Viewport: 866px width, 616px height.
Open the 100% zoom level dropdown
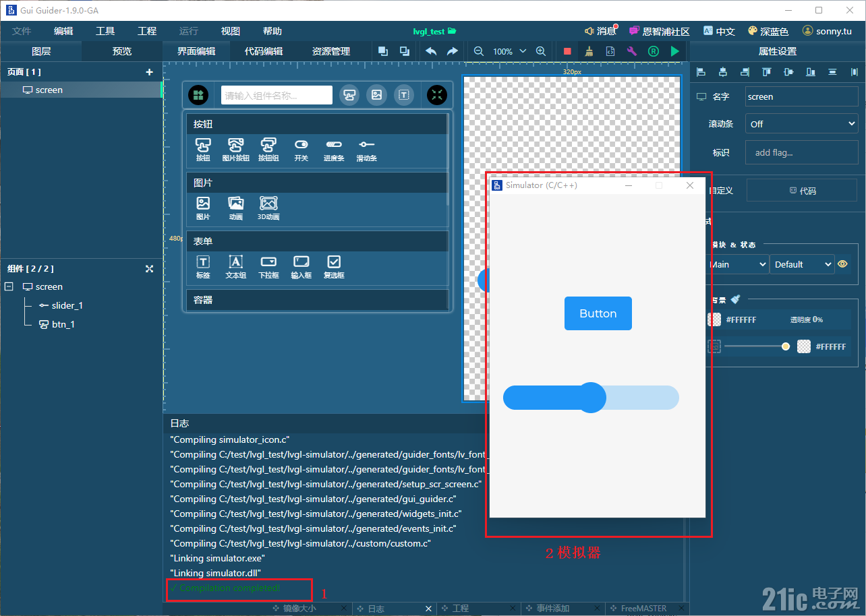(509, 51)
